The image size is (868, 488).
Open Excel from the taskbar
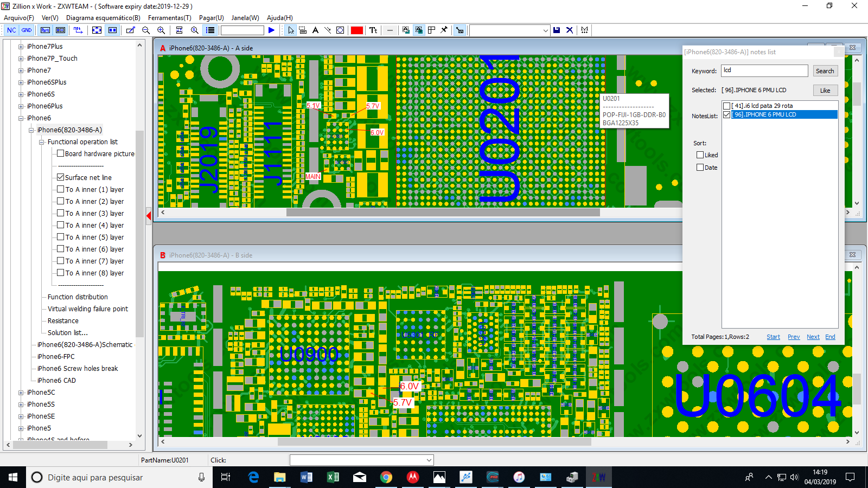click(x=333, y=477)
